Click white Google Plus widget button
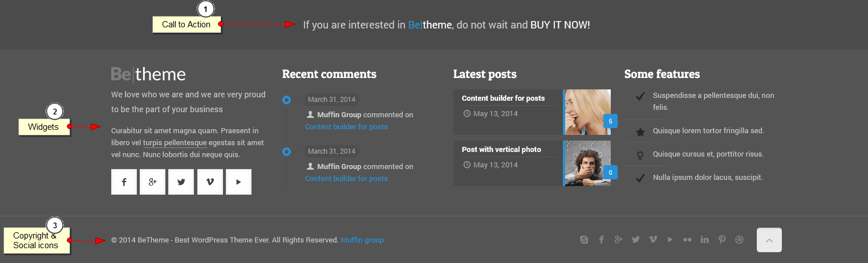This screenshot has height=263, width=868. [152, 182]
